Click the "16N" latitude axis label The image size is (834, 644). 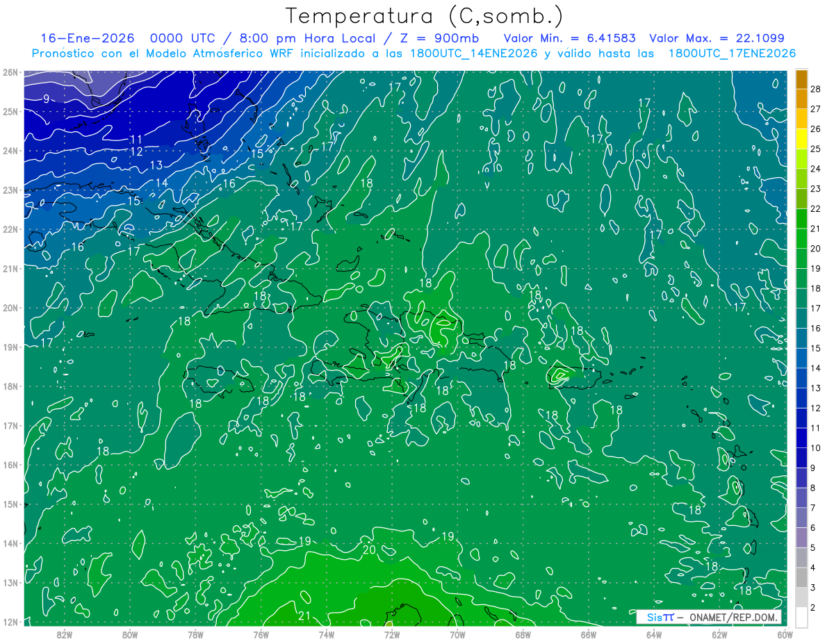[10, 465]
